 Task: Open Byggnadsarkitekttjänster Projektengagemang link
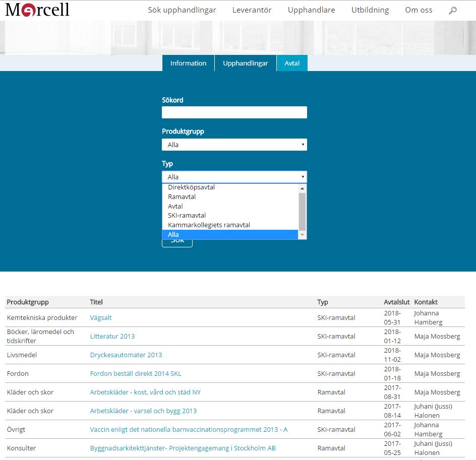[x=183, y=448]
